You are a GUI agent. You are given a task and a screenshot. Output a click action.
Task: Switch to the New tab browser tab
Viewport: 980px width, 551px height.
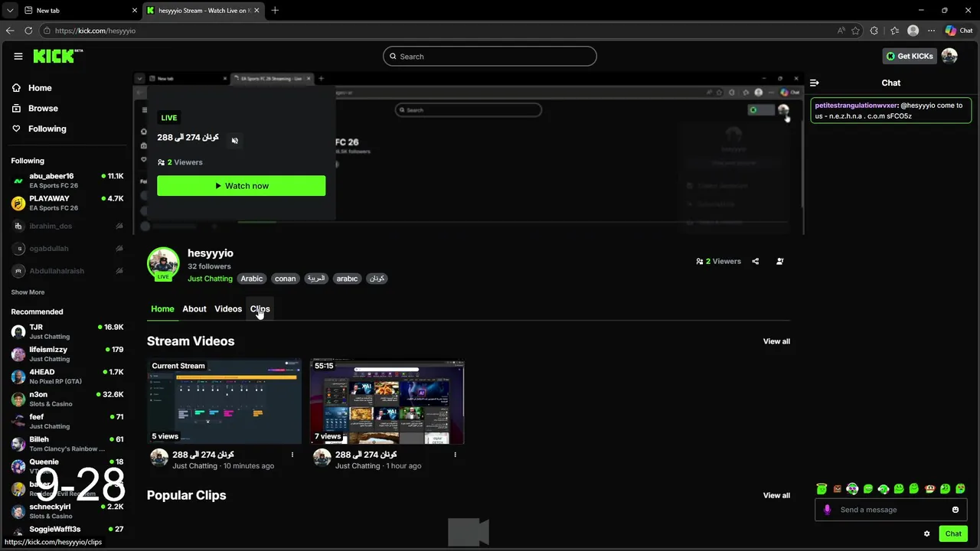coord(80,10)
